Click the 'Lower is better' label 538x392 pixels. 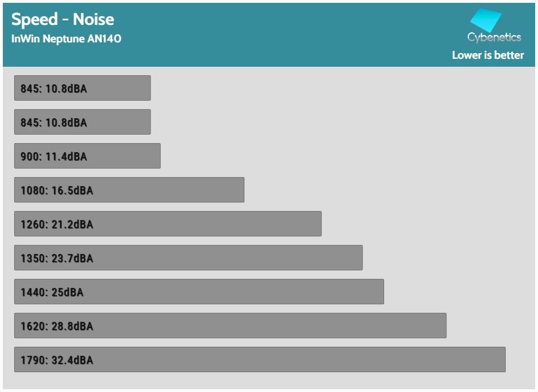(488, 55)
